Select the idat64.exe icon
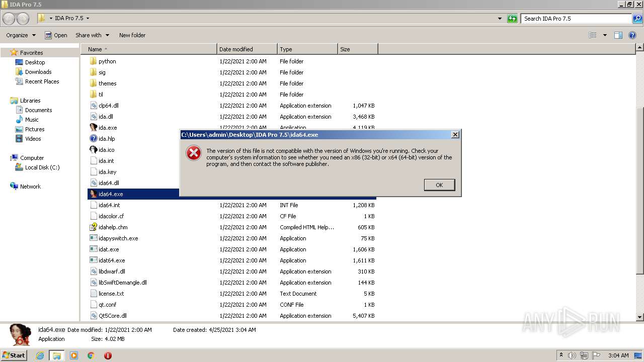Viewport: 644px width, 362px height. pos(93,260)
